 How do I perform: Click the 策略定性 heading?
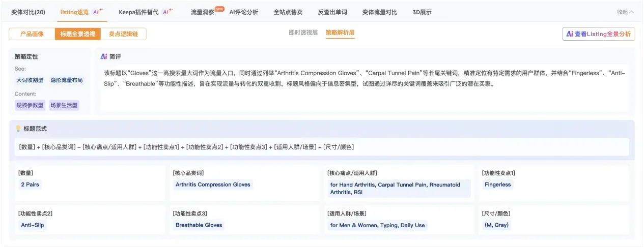(26, 57)
